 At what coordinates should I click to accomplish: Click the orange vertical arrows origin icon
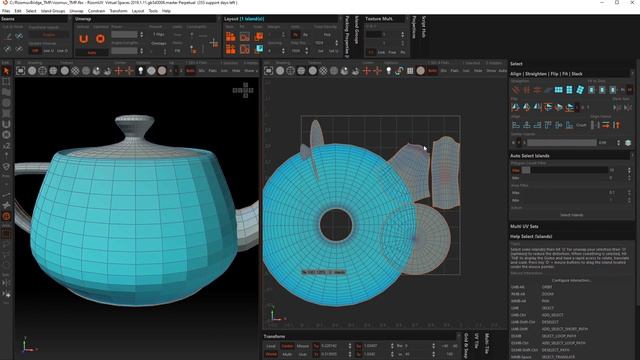(x=616, y=125)
